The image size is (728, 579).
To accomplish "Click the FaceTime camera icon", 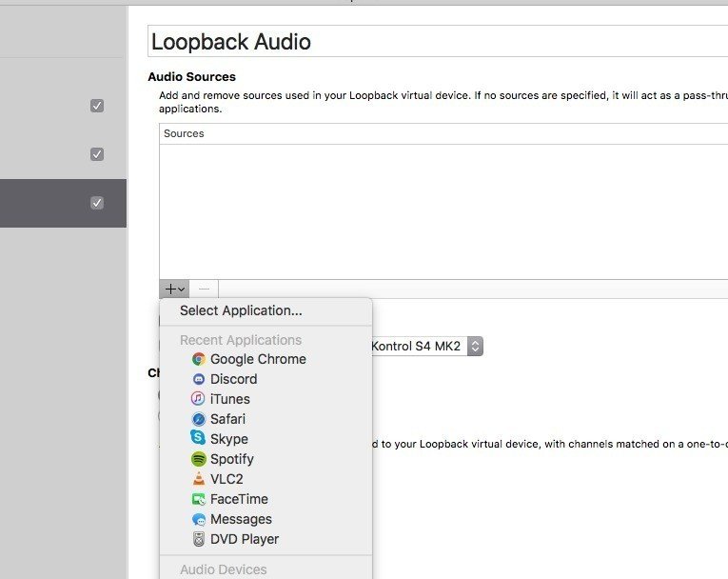I will [198, 499].
